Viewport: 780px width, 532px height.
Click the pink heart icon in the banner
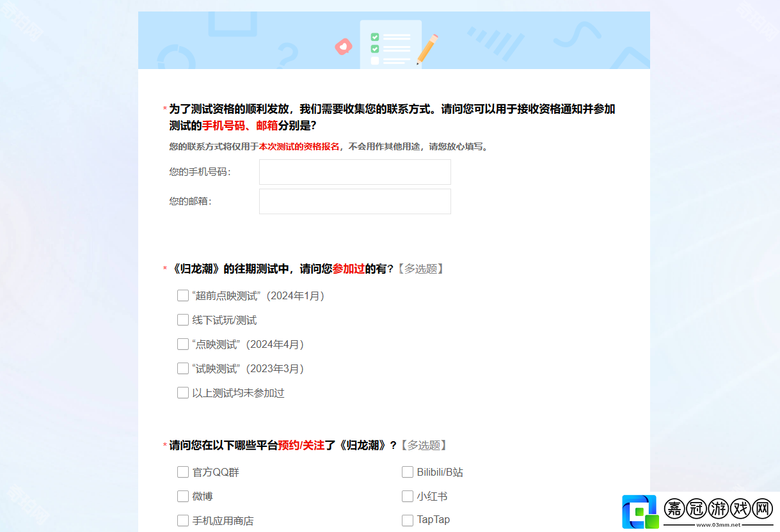coord(344,47)
